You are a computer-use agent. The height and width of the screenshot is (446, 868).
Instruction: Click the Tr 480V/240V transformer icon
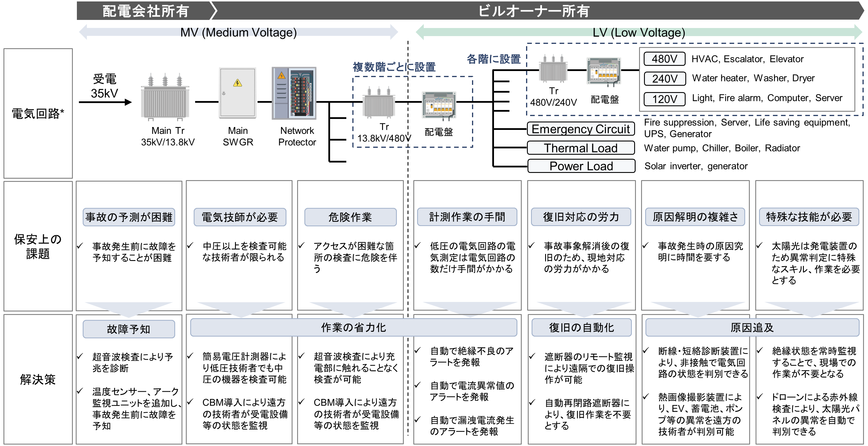553,69
